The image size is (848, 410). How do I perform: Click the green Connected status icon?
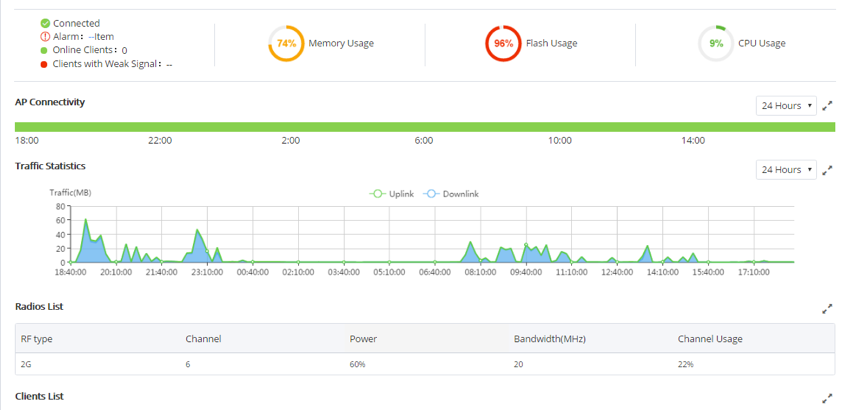[45, 23]
